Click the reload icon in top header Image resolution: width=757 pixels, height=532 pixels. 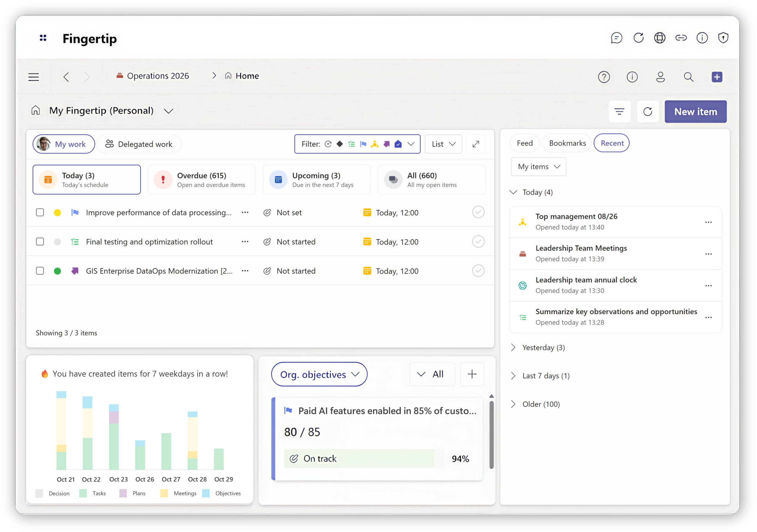point(638,38)
